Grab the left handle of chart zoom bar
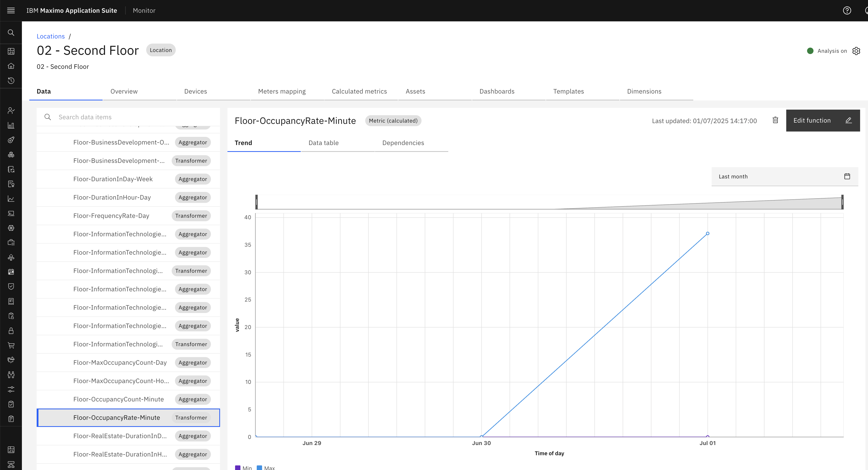868x470 pixels. (256, 202)
